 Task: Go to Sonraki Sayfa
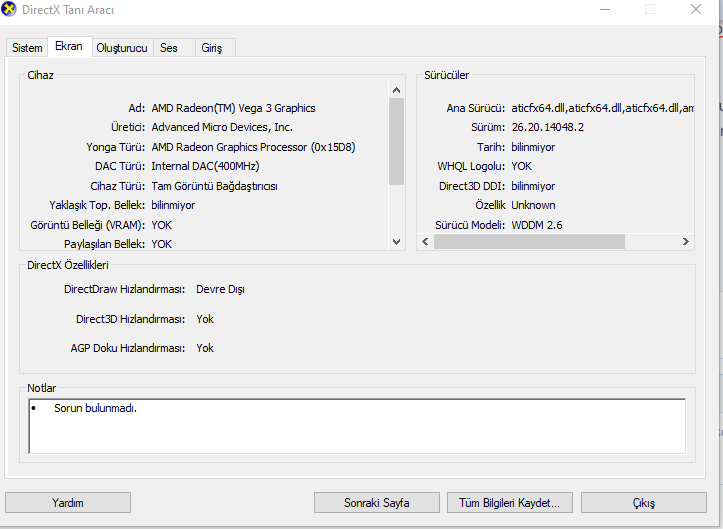click(x=377, y=502)
